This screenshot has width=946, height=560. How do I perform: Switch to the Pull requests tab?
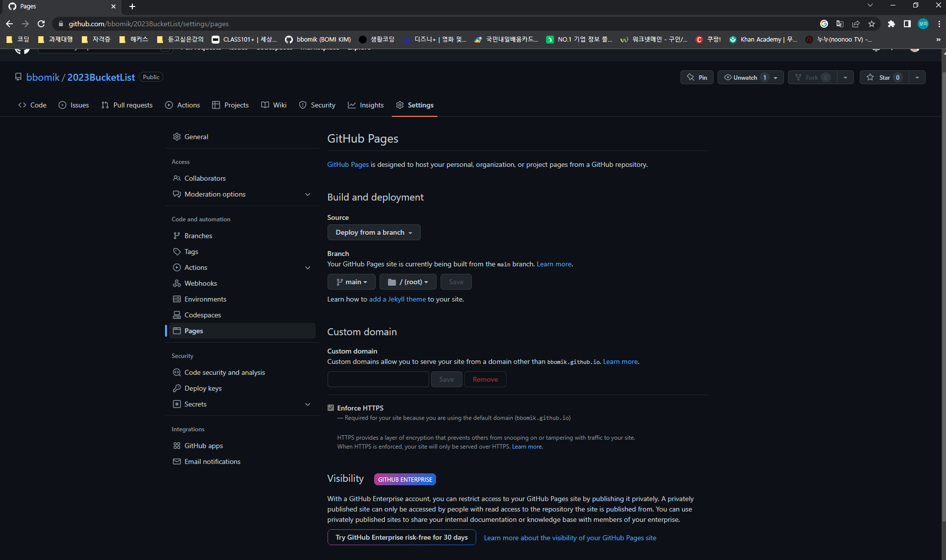tap(127, 105)
